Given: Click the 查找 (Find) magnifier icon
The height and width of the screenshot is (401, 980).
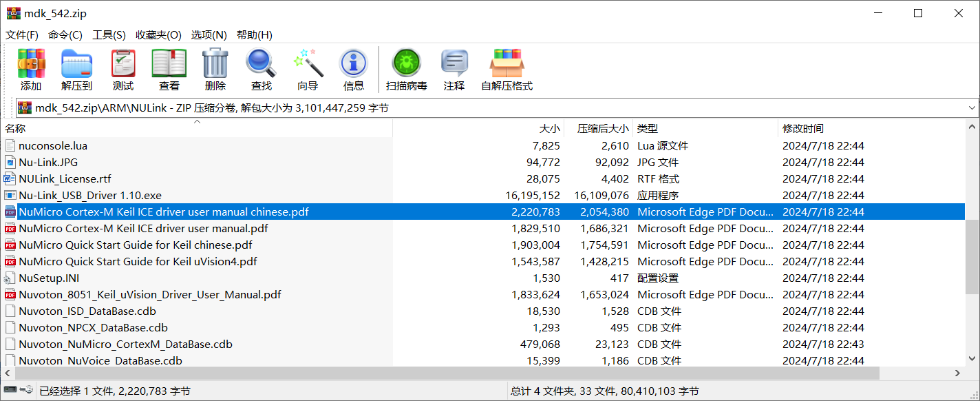Looking at the screenshot, I should (x=262, y=63).
